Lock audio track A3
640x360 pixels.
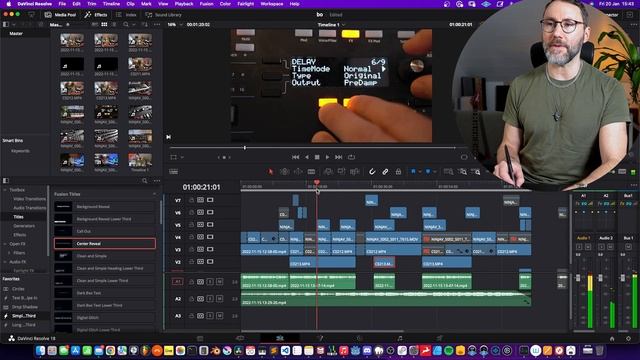pyautogui.click(x=191, y=316)
